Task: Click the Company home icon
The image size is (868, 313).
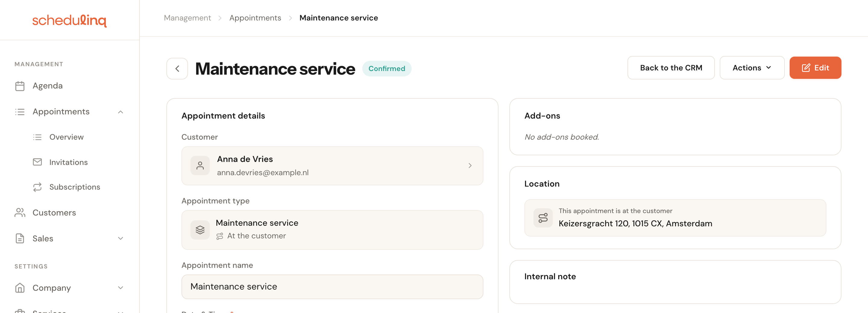Action: pyautogui.click(x=20, y=288)
